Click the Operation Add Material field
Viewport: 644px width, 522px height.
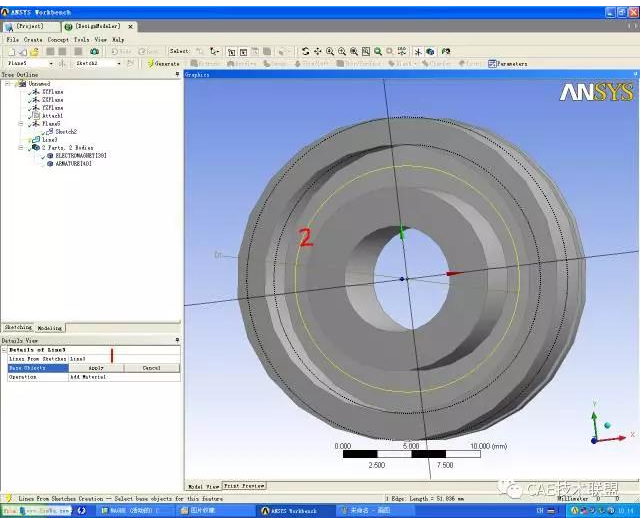coord(124,377)
